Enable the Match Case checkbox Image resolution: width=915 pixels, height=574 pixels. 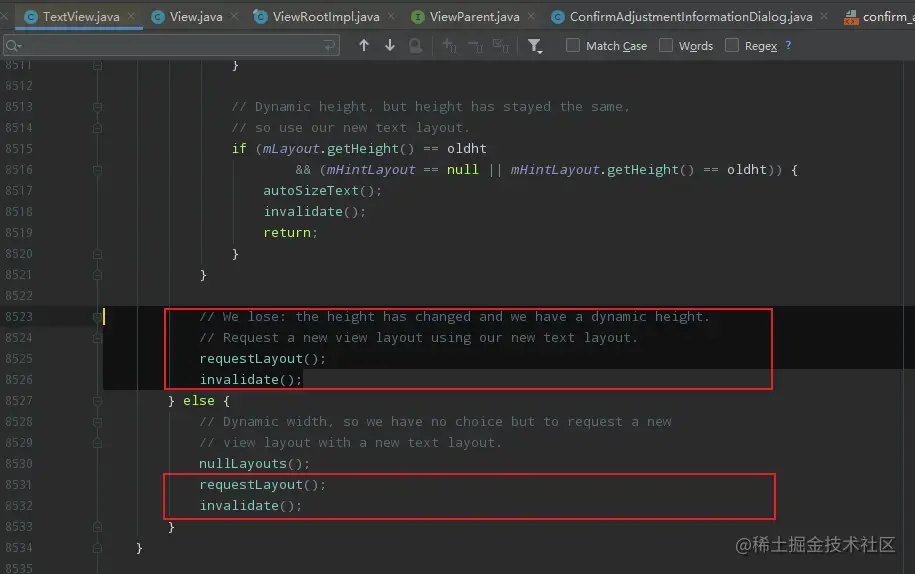[x=573, y=45]
